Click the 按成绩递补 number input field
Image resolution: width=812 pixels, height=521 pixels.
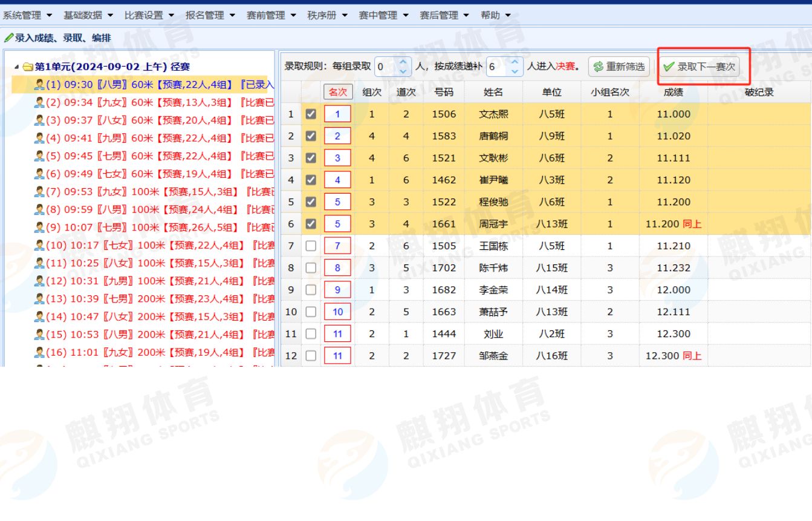tap(496, 67)
